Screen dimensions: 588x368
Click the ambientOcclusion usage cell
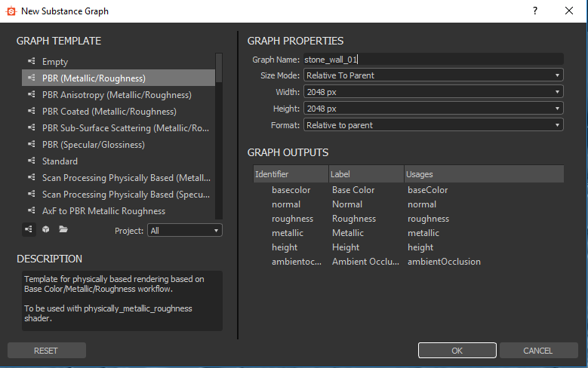(x=444, y=262)
